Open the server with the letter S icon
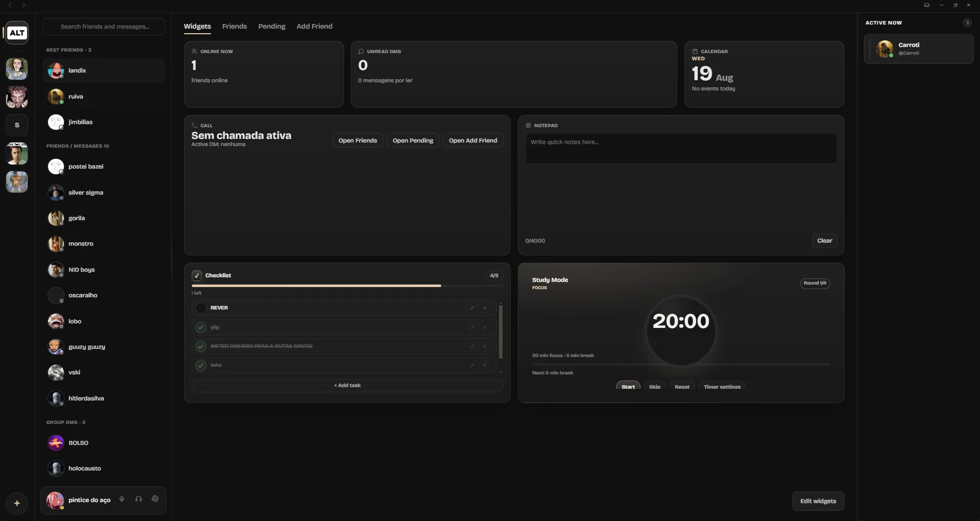Image resolution: width=980 pixels, height=521 pixels. [17, 125]
